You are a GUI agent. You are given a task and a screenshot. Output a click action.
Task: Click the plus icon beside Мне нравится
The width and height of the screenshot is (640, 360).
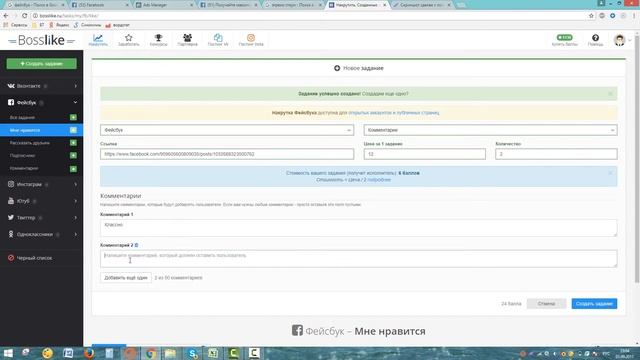(x=73, y=130)
